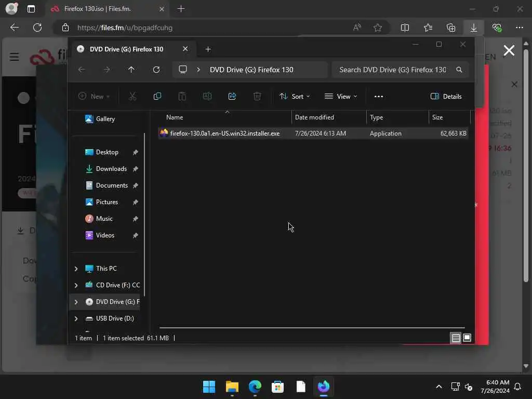
Task: Click the Edge browser refresh icon
Action: pyautogui.click(x=37, y=28)
